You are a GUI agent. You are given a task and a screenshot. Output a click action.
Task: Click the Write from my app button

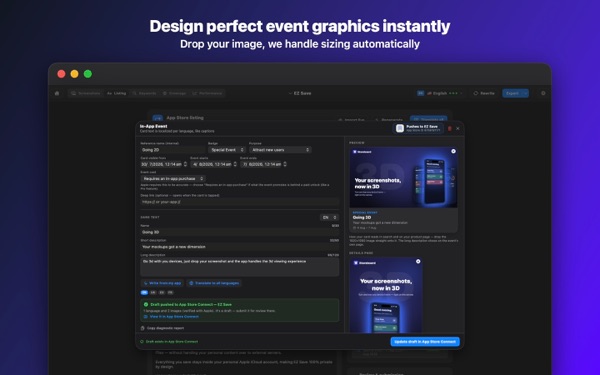162,283
